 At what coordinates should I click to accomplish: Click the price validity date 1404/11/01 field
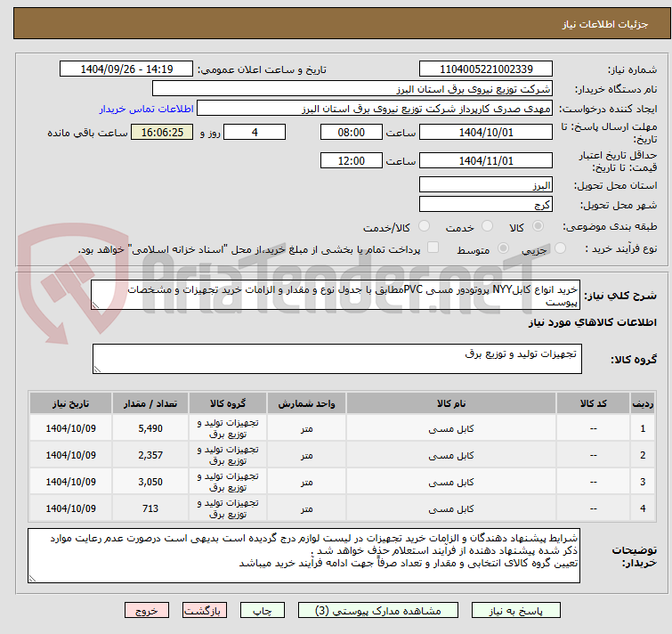486,160
